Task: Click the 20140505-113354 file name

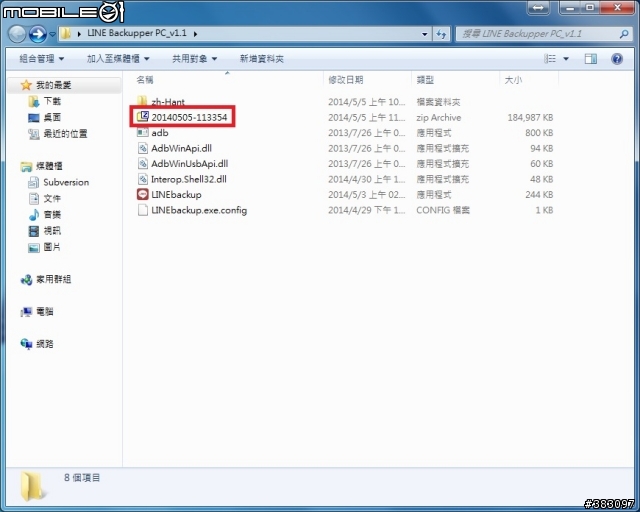Action: pyautogui.click(x=189, y=118)
